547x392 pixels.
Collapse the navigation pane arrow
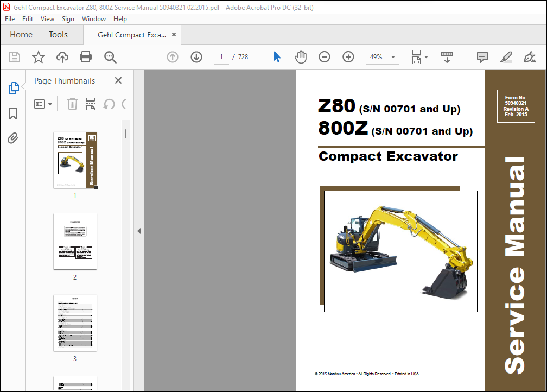(139, 231)
